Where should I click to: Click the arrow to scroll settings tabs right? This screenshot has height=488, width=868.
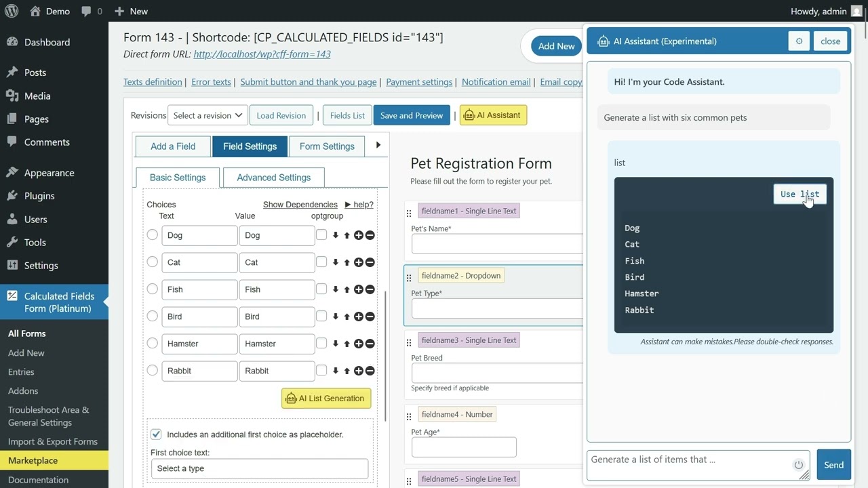(378, 145)
